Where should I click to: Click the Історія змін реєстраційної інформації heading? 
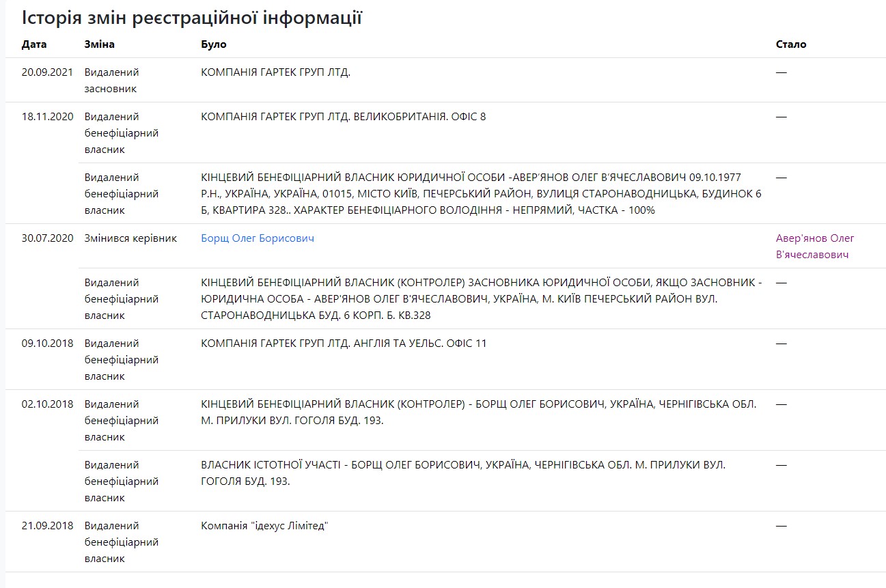(191, 18)
